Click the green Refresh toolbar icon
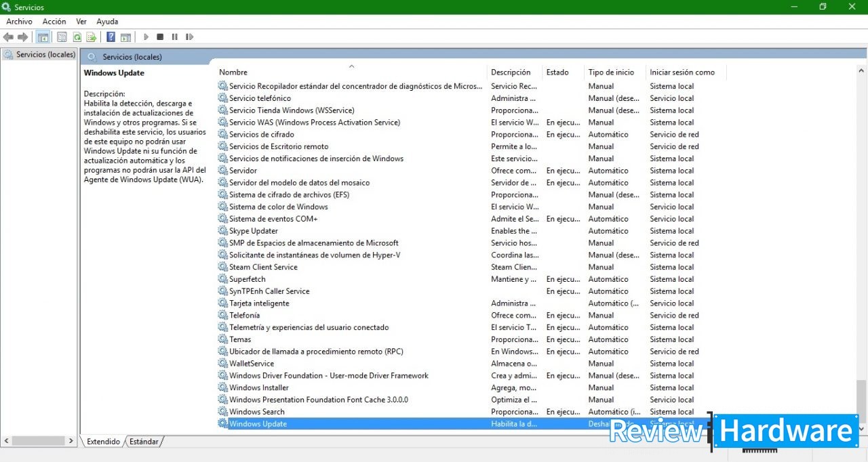The height and width of the screenshot is (462, 868). click(77, 37)
